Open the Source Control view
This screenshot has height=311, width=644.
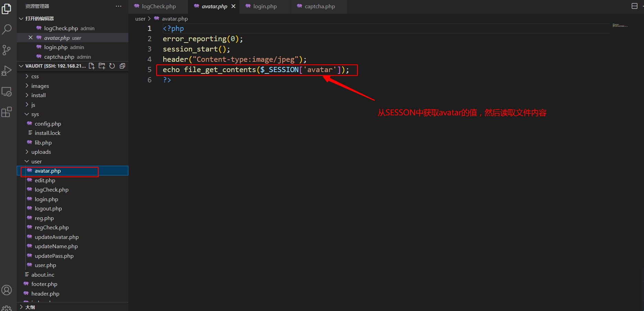coord(7,50)
